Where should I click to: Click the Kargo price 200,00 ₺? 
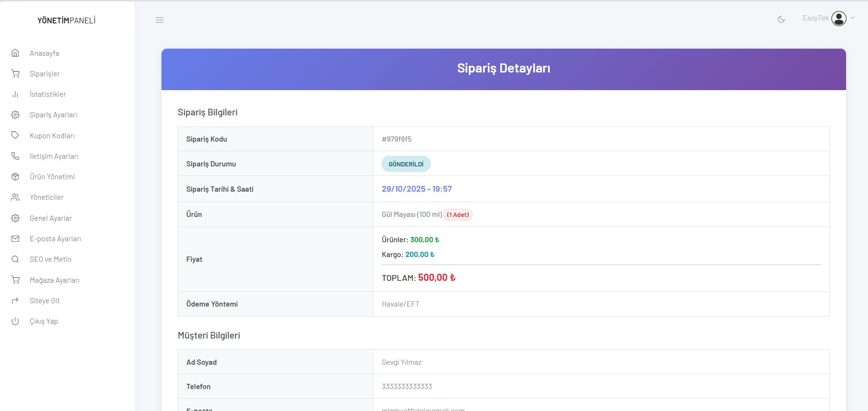coord(420,255)
